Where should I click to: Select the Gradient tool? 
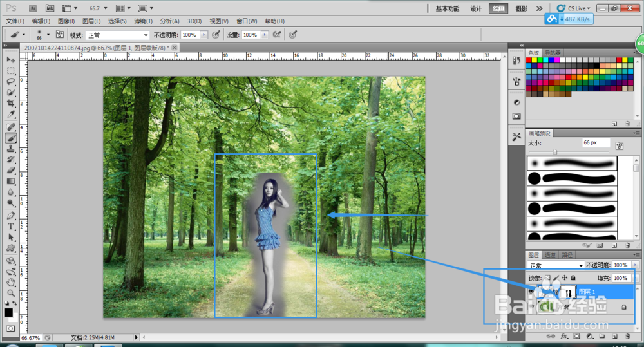(11, 181)
